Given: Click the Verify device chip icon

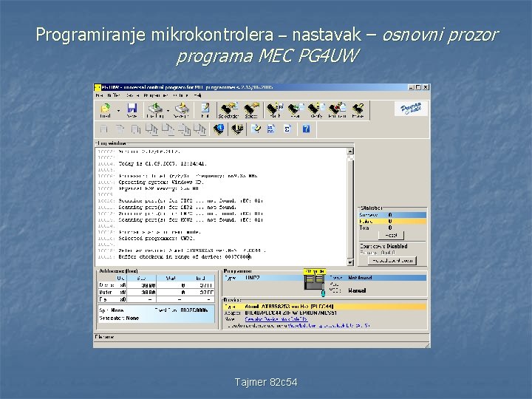Looking at the screenshot, I should (x=316, y=110).
